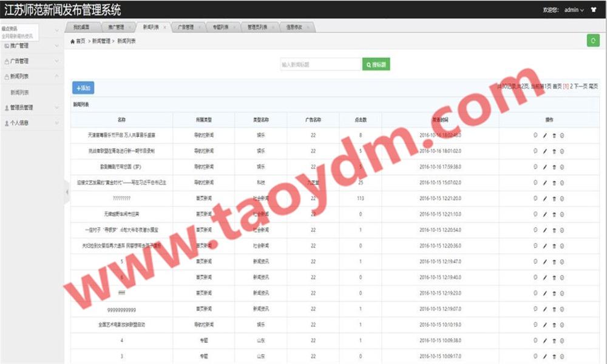Collapse the sidebar using the left-edge handle
The height and width of the screenshot is (364, 607).
click(x=67, y=192)
